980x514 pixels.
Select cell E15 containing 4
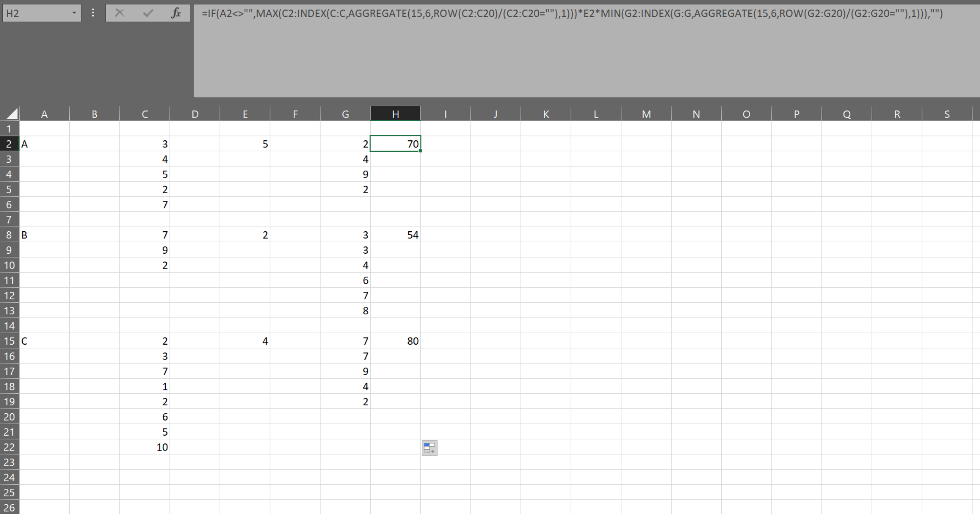[x=245, y=341]
